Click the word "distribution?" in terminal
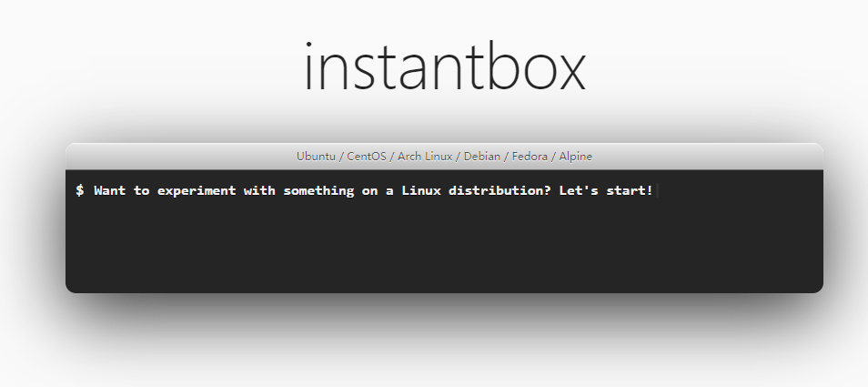 click(500, 190)
